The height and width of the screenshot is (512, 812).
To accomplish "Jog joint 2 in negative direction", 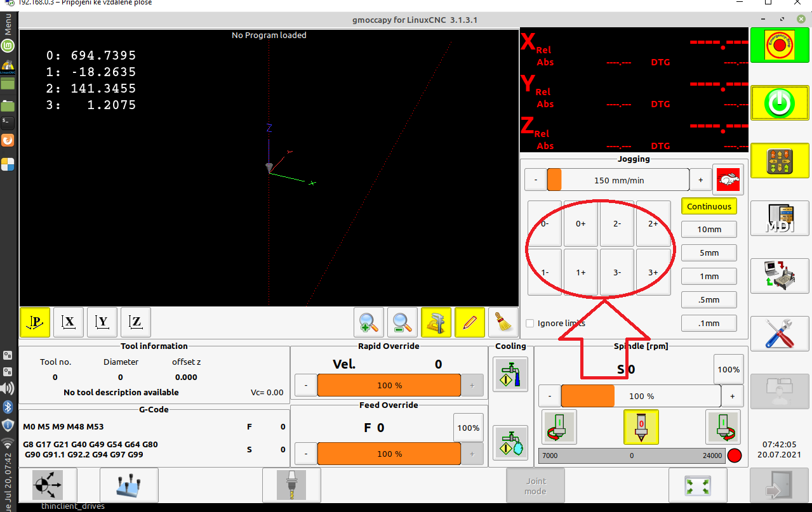I will click(x=617, y=223).
